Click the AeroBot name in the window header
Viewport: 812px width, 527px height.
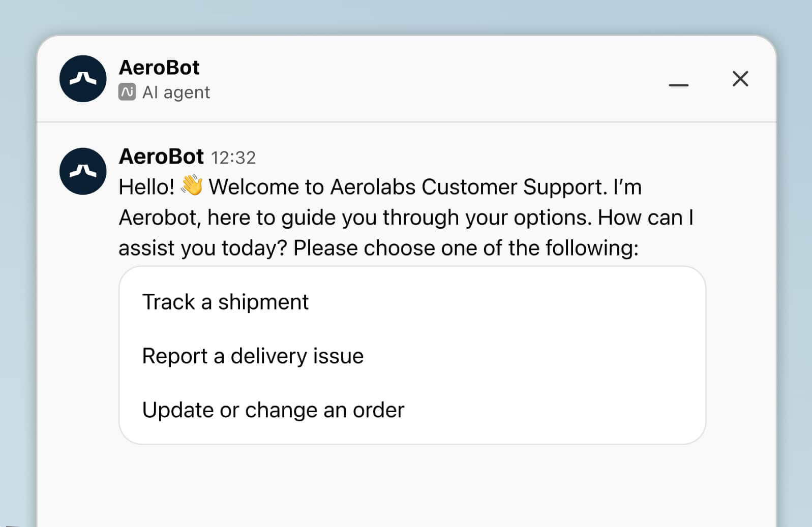pyautogui.click(x=158, y=67)
